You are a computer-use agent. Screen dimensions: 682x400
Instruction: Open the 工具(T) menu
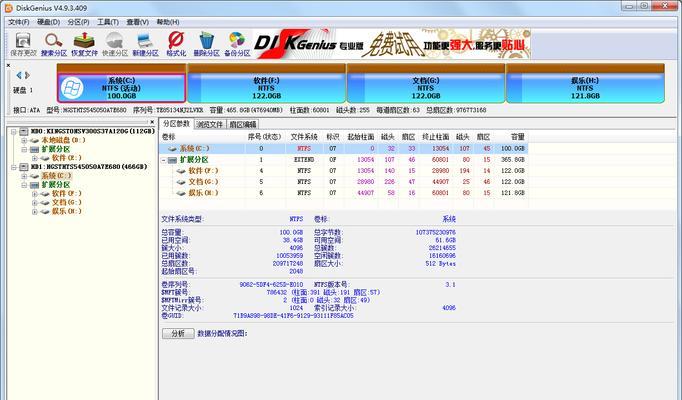click(107, 22)
